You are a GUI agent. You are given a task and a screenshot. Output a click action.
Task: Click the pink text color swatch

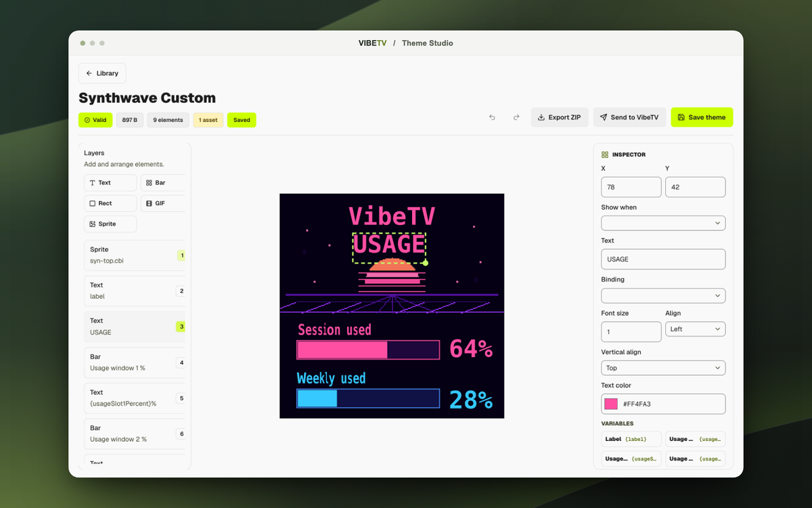[x=611, y=404]
